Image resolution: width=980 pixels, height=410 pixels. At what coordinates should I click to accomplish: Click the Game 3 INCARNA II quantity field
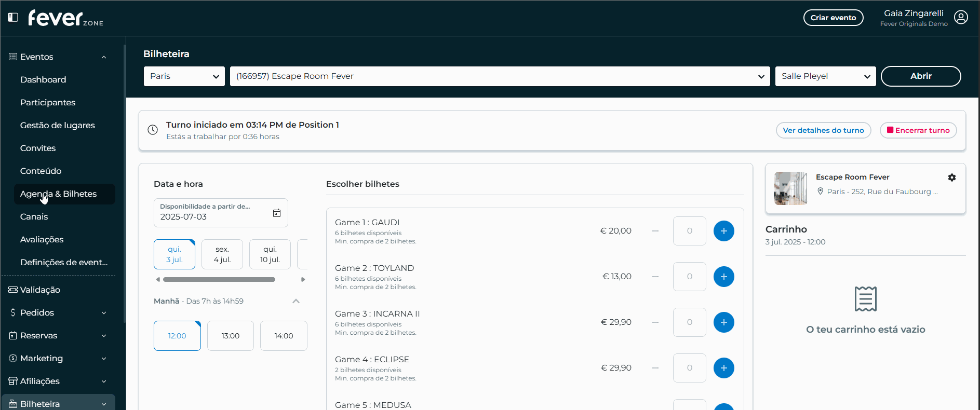point(690,322)
